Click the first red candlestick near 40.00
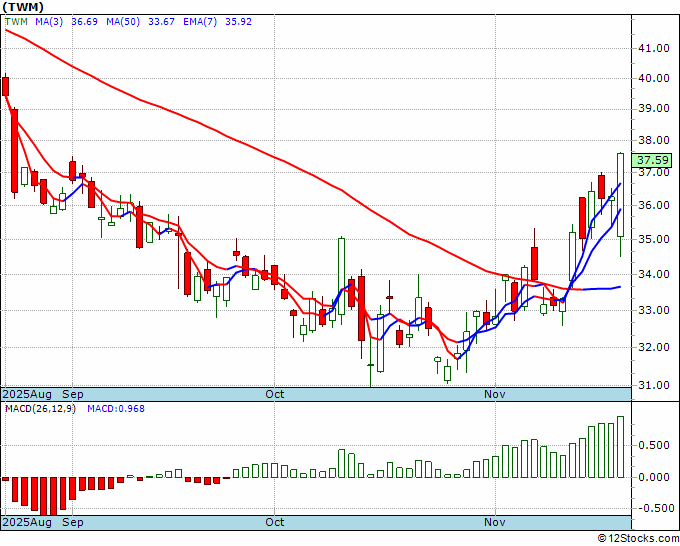This screenshot has height=546, width=680. pos(6,86)
